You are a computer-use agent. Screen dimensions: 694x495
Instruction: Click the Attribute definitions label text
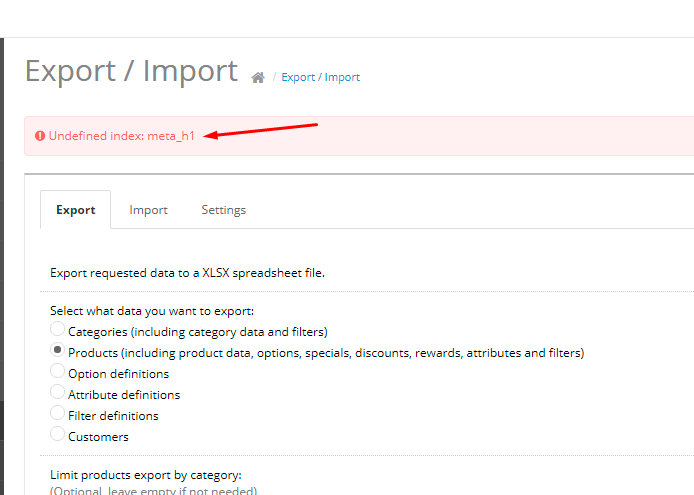(124, 395)
